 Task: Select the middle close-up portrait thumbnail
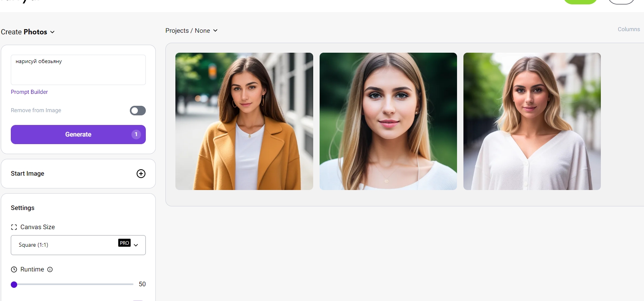[x=388, y=121]
